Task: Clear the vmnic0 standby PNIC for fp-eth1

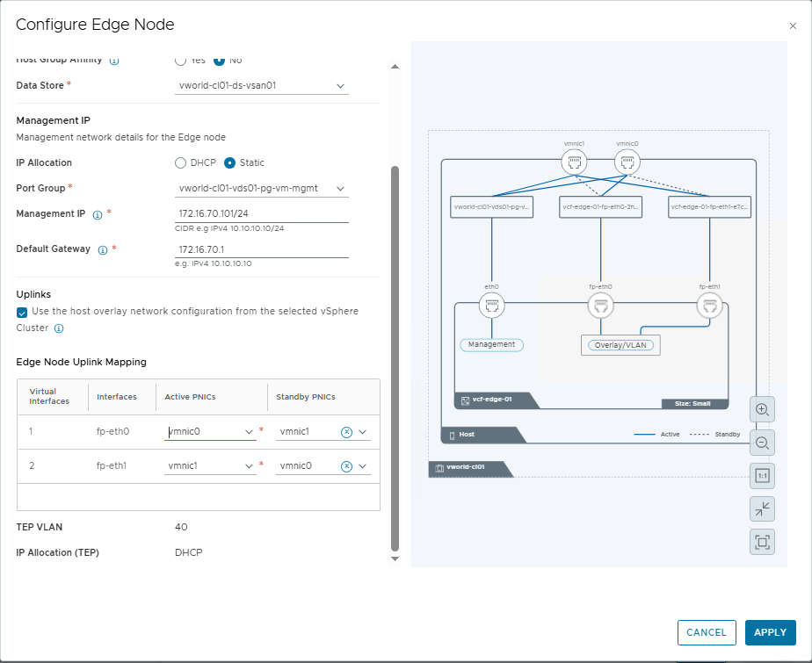Action: click(x=346, y=466)
